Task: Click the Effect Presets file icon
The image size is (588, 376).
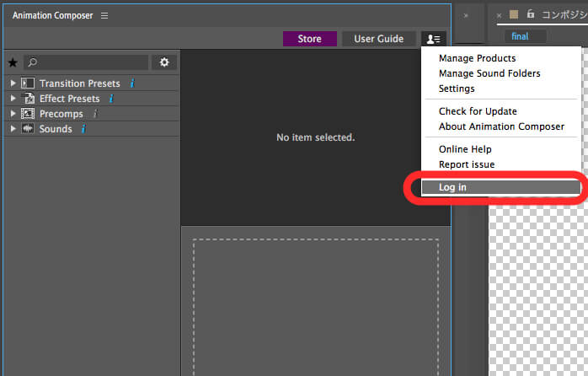Action: coord(29,99)
